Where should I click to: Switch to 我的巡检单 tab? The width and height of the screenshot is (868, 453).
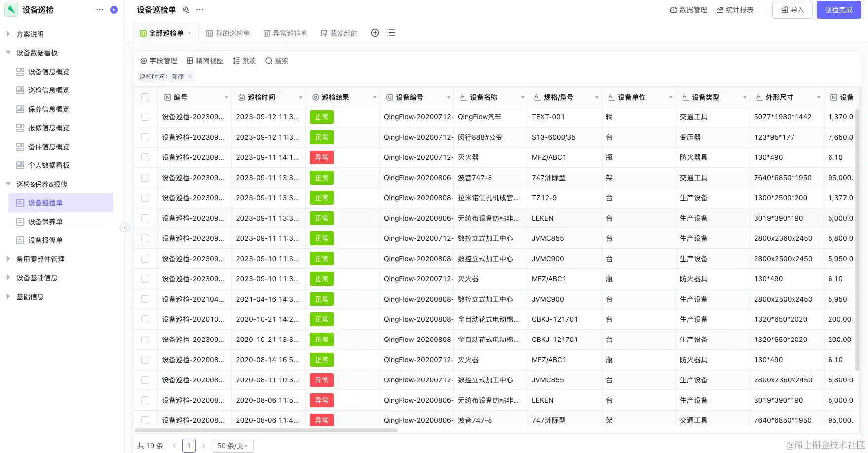(x=228, y=33)
